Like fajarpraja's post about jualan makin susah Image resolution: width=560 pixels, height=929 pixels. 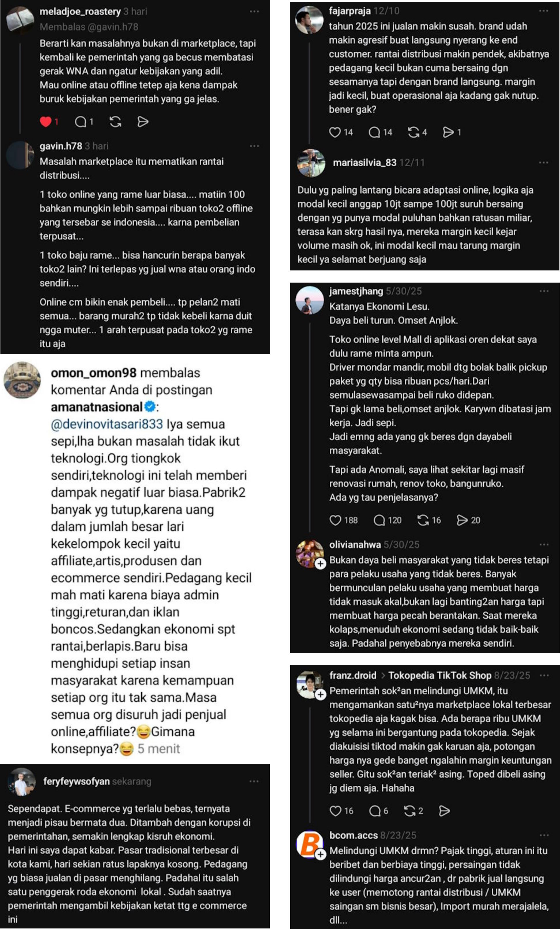coord(335,132)
